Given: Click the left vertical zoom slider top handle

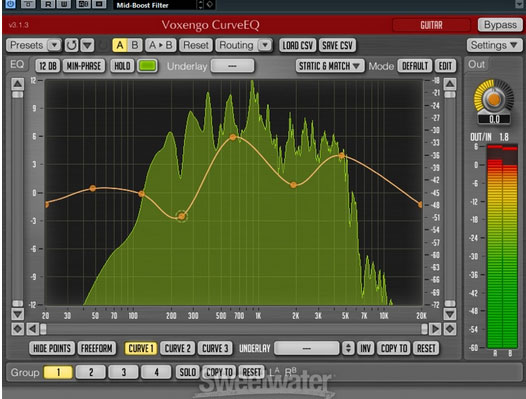Looking at the screenshot, I should 17,95.
